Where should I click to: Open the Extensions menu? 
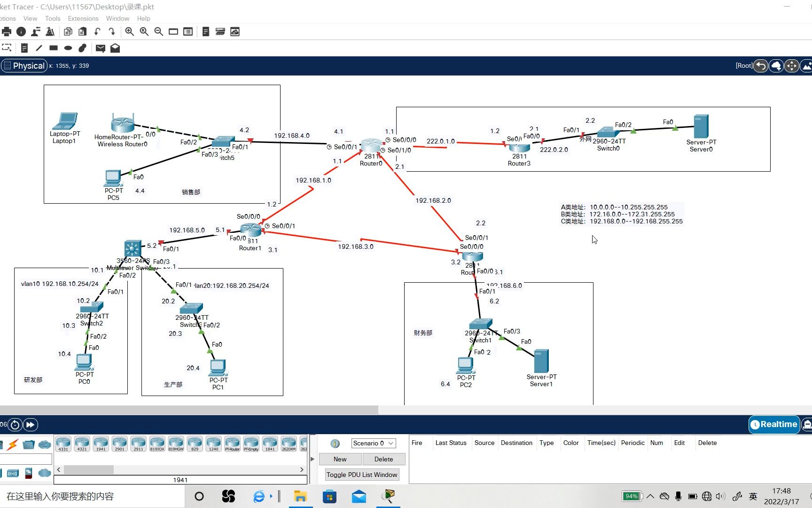coord(83,18)
